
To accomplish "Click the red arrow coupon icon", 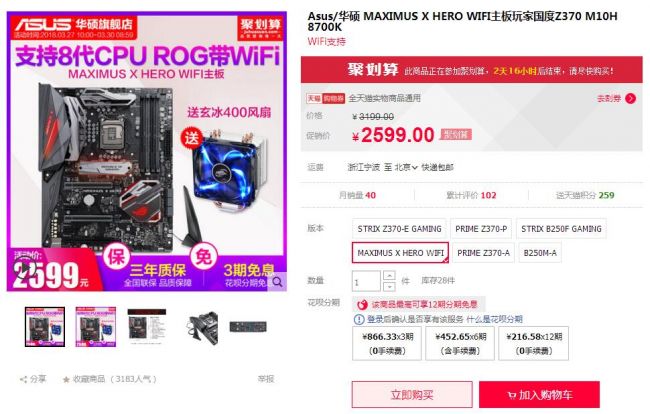I will (x=631, y=98).
